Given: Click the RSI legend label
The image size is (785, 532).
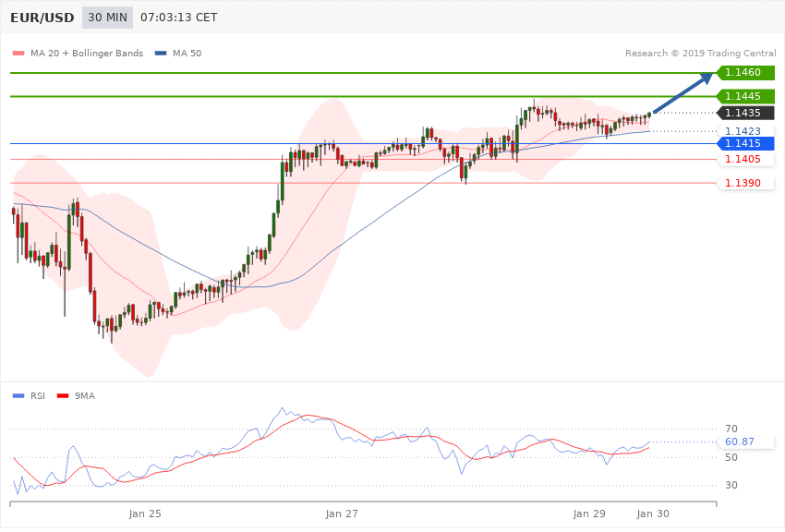Looking at the screenshot, I should coord(38,396).
